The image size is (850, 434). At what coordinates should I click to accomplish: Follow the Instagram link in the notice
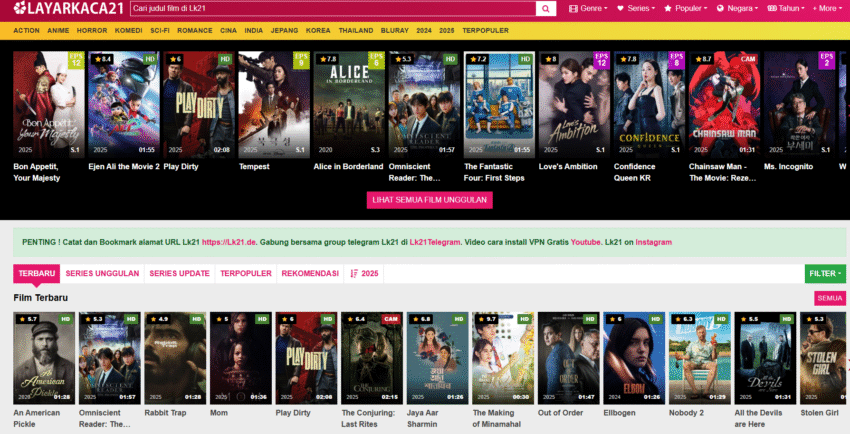[653, 242]
